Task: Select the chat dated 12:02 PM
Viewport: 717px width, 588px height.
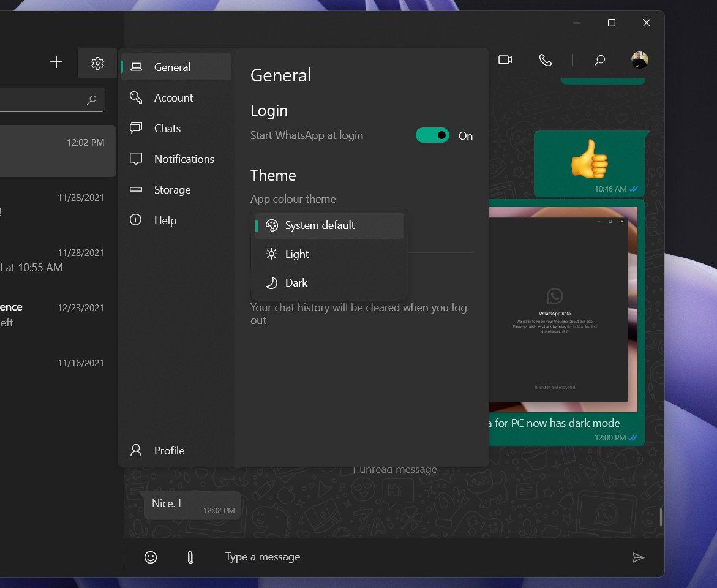Action: pos(58,151)
